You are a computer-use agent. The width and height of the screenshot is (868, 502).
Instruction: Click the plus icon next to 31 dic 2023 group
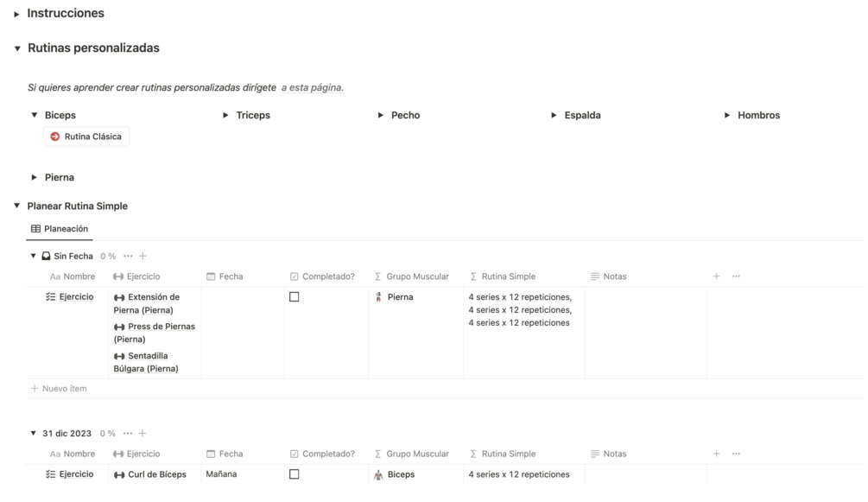tap(143, 433)
